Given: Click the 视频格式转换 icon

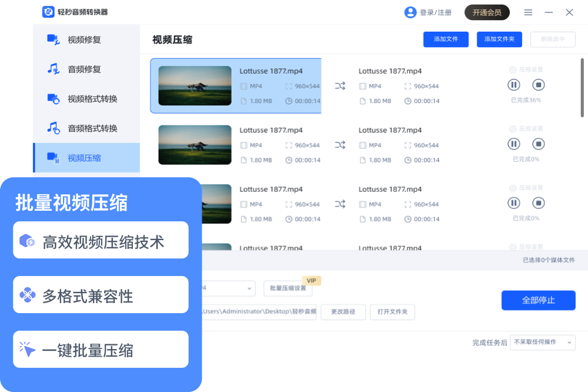Looking at the screenshot, I should click(x=54, y=98).
